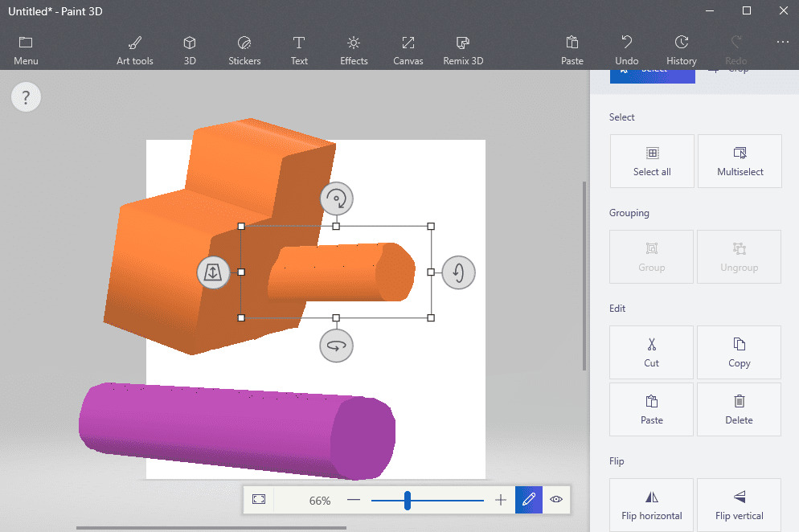Click Select all button
The image size is (799, 532).
pos(652,161)
